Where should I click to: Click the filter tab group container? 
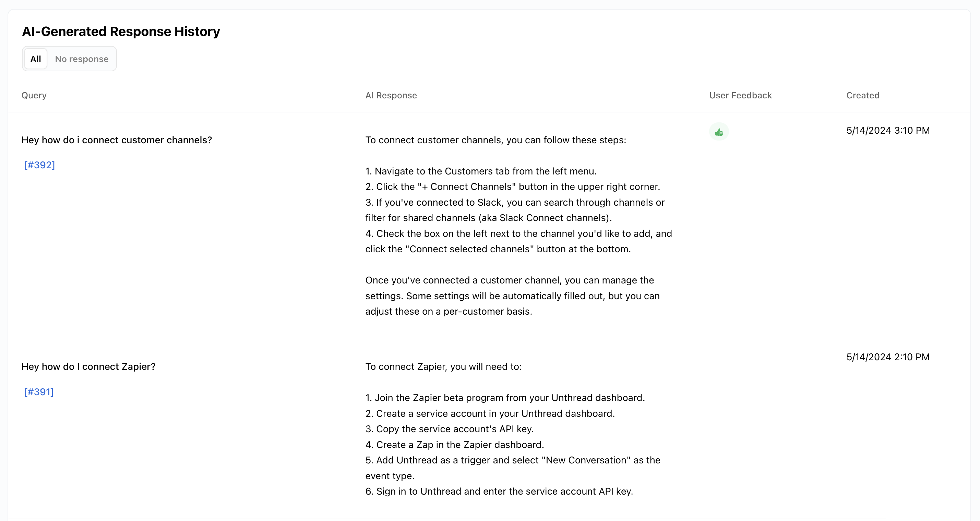click(x=69, y=59)
